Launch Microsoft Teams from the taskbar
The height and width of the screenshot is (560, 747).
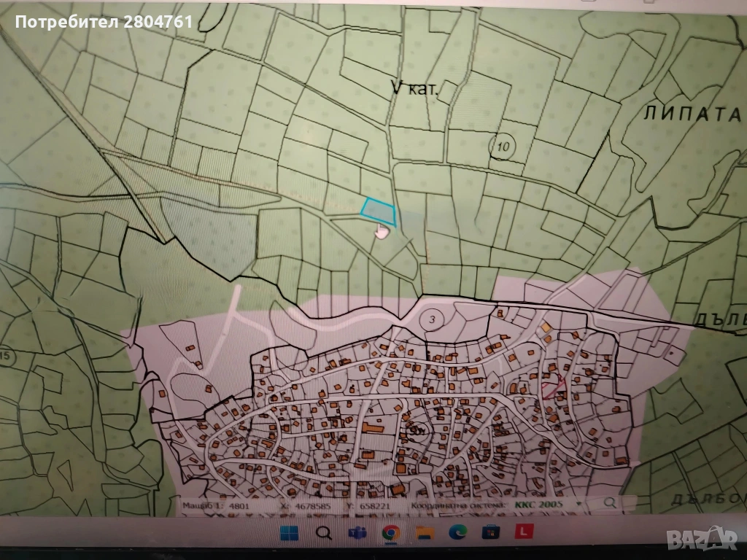[x=357, y=534]
